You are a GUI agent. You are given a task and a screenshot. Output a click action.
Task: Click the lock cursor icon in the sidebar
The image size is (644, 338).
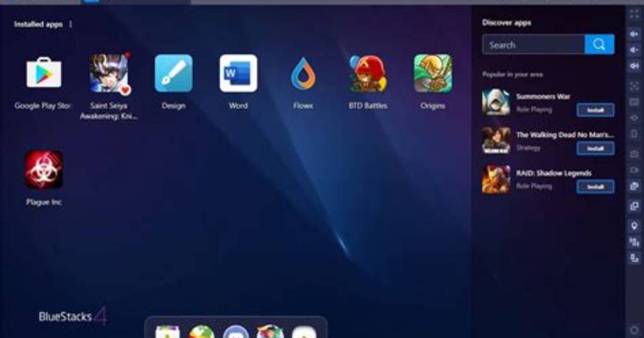click(x=634, y=86)
